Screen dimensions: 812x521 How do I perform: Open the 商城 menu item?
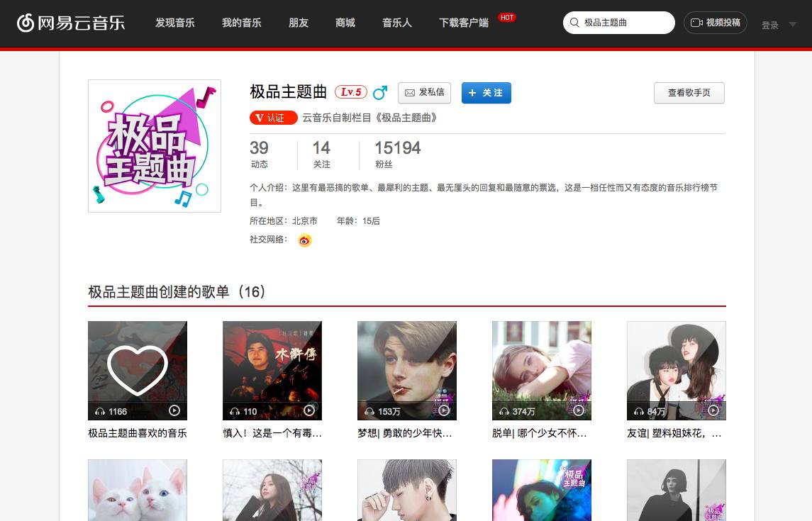[x=345, y=23]
